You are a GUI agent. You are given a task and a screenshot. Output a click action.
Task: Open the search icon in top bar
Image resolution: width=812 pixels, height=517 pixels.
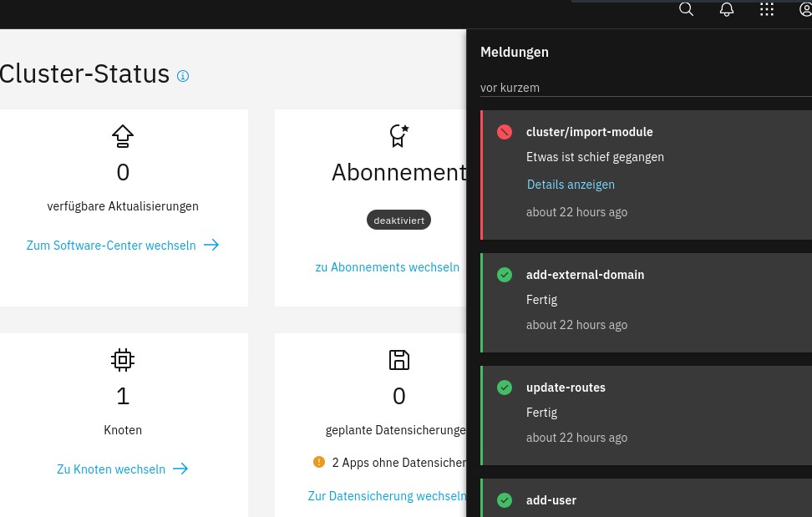pyautogui.click(x=686, y=9)
